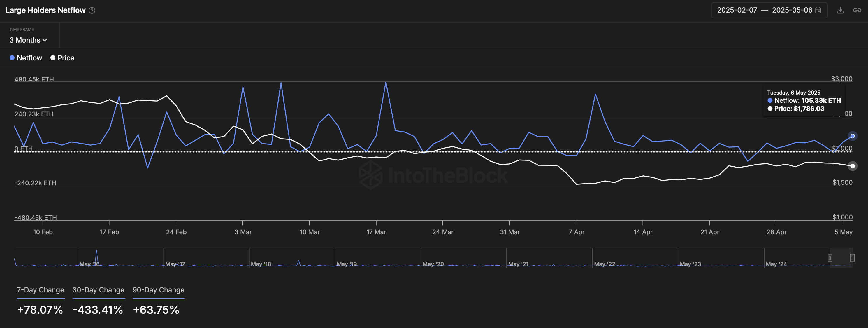Click the download chart icon
868x328 pixels.
coord(840,11)
